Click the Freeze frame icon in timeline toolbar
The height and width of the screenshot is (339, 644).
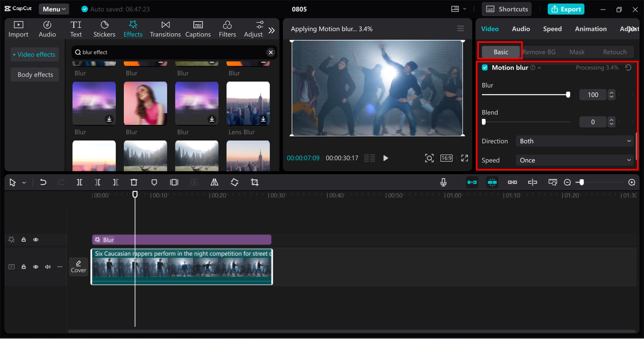pos(174,182)
